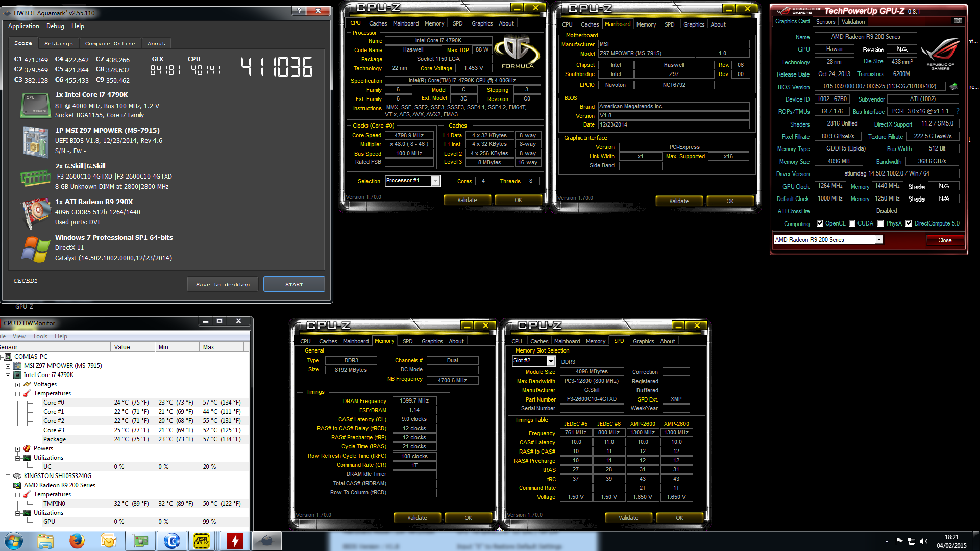Open the Graphics tab in CPU-Z SPD window
The width and height of the screenshot is (980, 551).
coord(643,341)
